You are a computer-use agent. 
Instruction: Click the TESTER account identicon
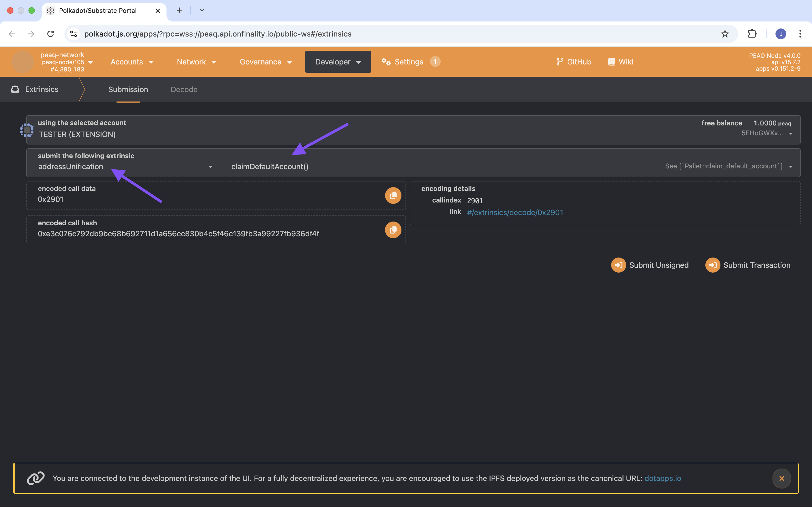(27, 130)
